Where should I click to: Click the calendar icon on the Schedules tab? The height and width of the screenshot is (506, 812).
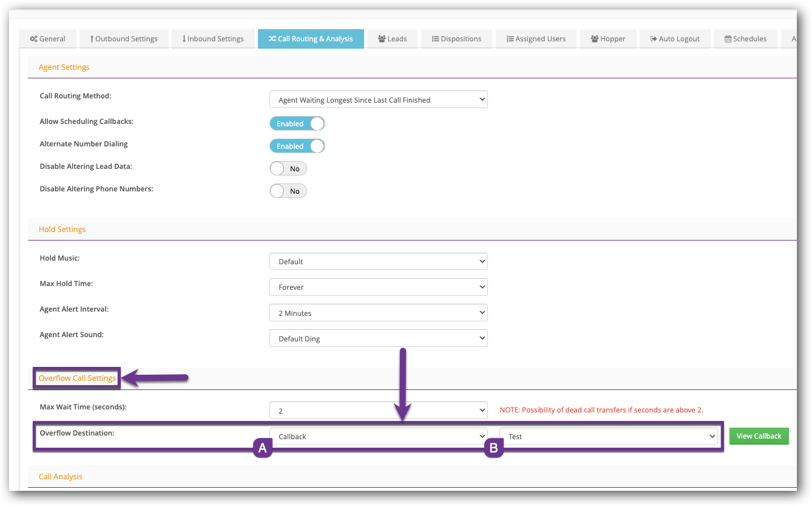pos(727,39)
